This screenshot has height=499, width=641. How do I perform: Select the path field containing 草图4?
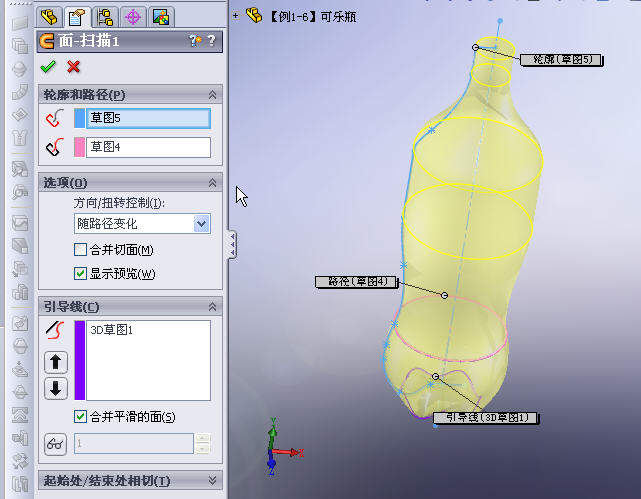click(x=148, y=147)
